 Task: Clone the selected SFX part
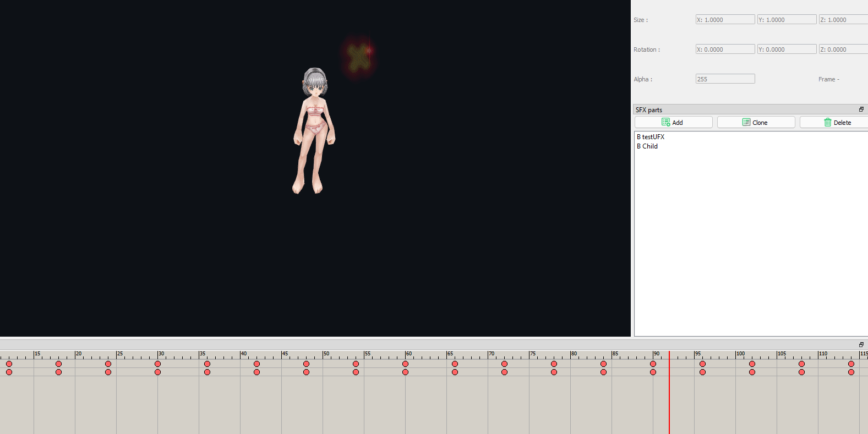[x=756, y=122]
